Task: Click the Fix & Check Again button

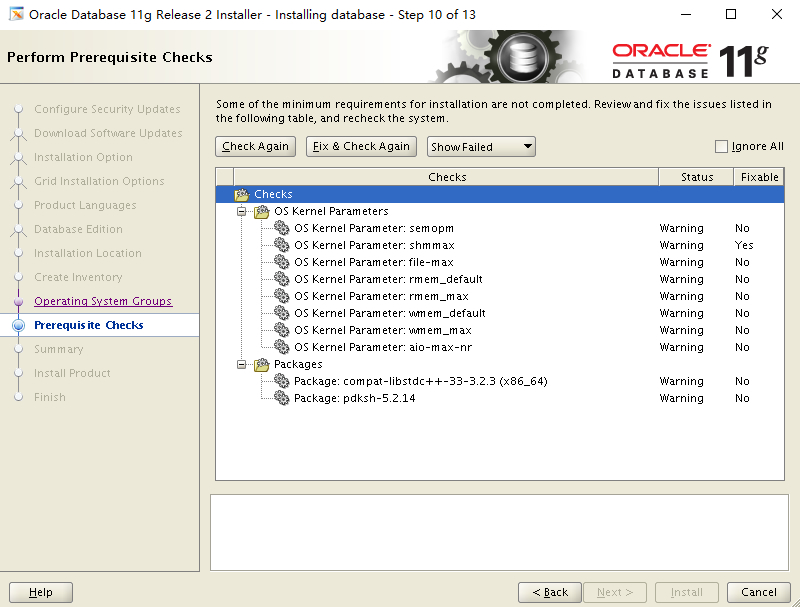Action: tap(361, 146)
